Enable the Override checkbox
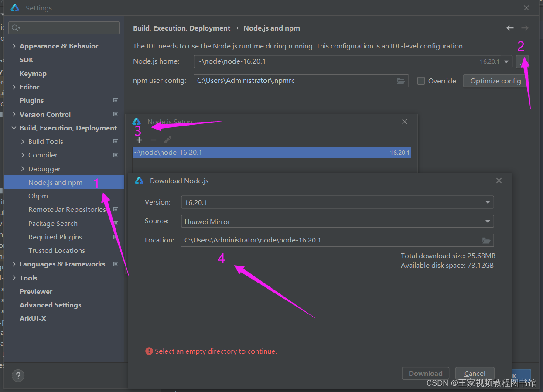Screen dimensions: 543x392 [421, 81]
